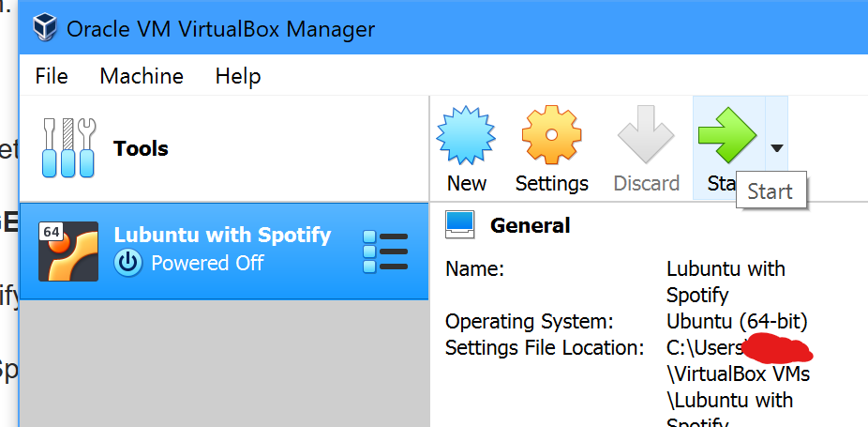The height and width of the screenshot is (427, 868).
Task: Click the grayed Discard arrow icon
Action: [x=646, y=135]
